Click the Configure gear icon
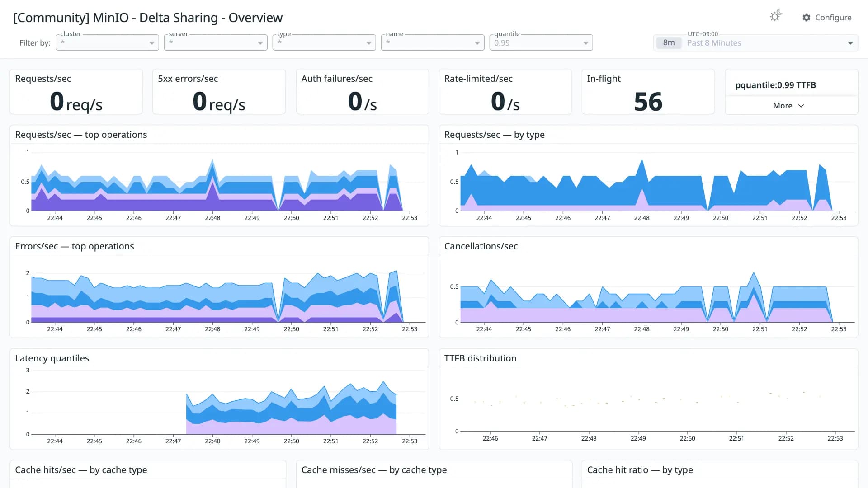The width and height of the screenshot is (868, 488). click(x=806, y=18)
